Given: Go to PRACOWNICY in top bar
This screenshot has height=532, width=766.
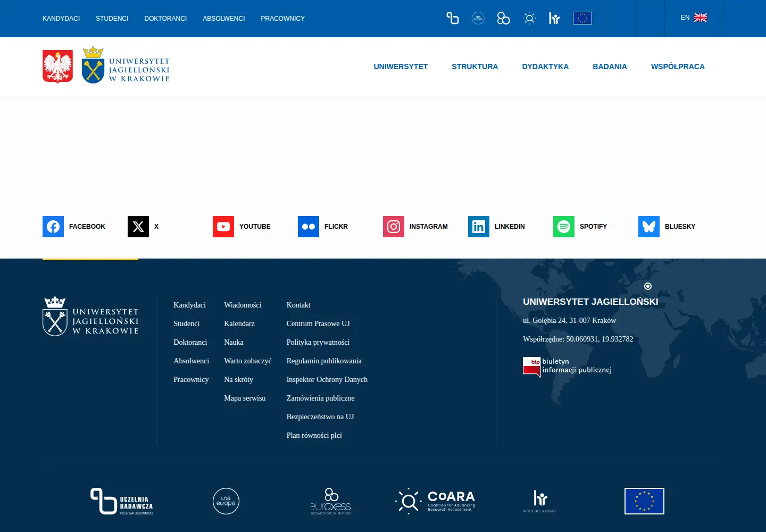Looking at the screenshot, I should [x=282, y=19].
